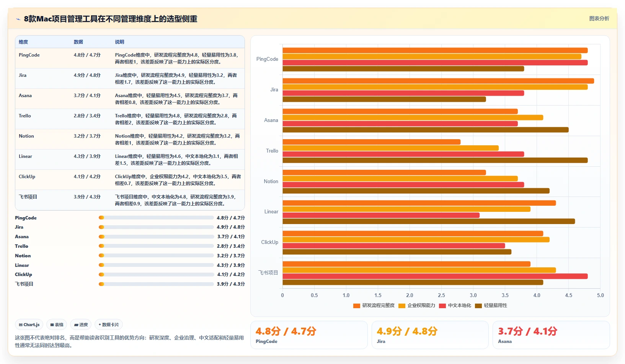This screenshot has height=364, width=625.
Task: Click Linear's red 中文本地化 bar in the chart
Action: 381,215
